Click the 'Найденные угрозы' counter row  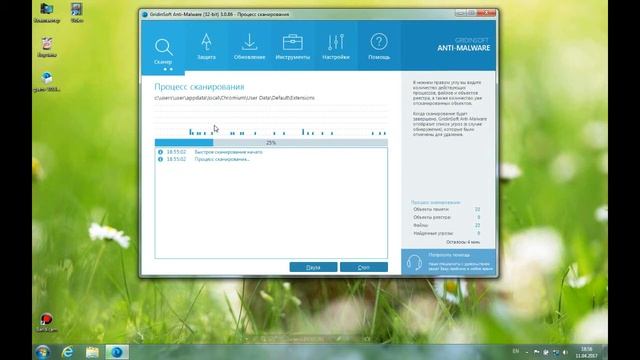(x=446, y=233)
